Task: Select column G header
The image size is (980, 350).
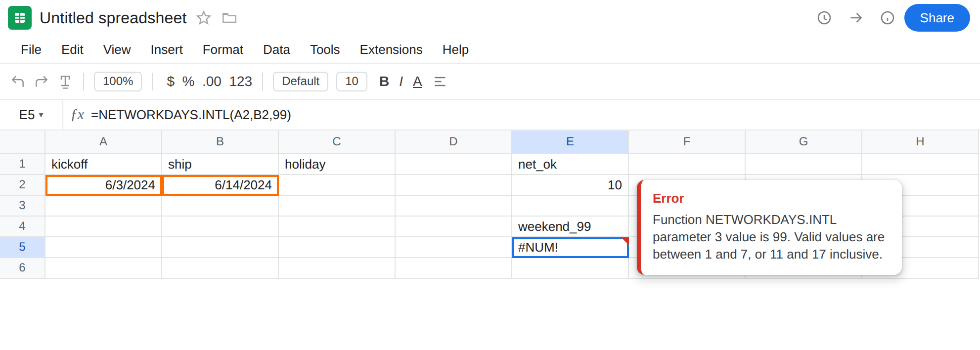Action: pyautogui.click(x=803, y=141)
